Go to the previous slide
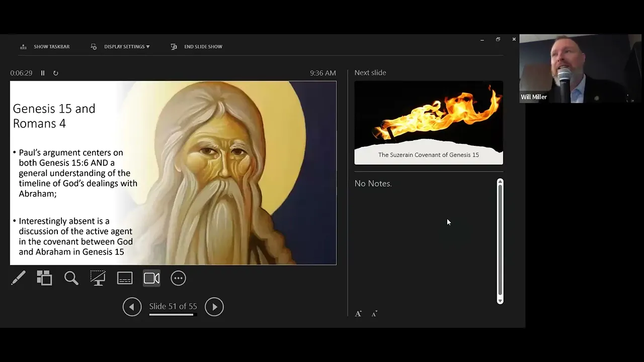Screen dimensions: 644x362 click(x=132, y=307)
